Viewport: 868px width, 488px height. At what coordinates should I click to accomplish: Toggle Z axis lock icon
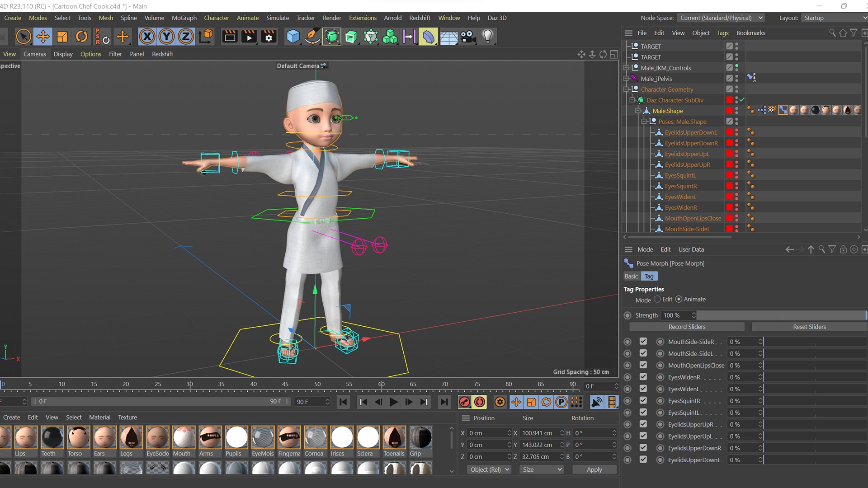pyautogui.click(x=186, y=37)
